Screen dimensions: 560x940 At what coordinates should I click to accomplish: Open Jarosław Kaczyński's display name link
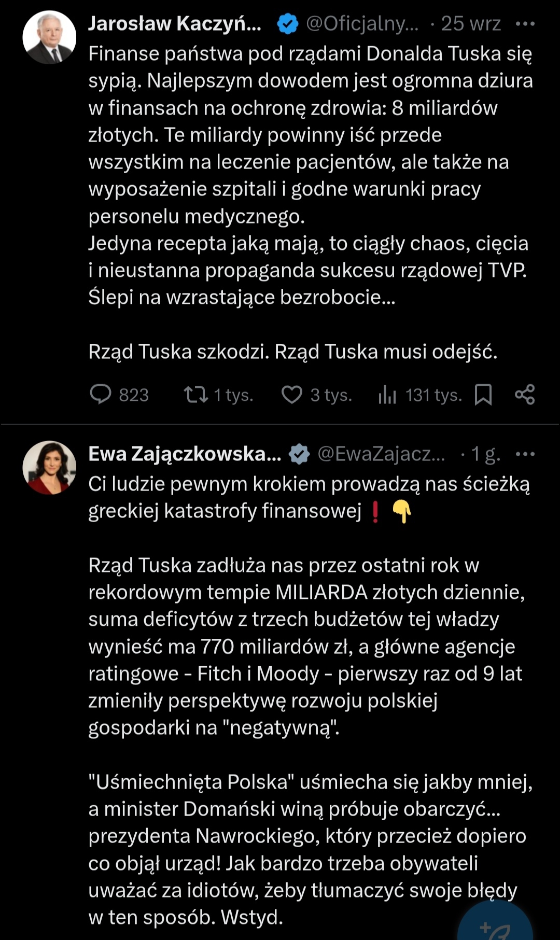tap(175, 24)
